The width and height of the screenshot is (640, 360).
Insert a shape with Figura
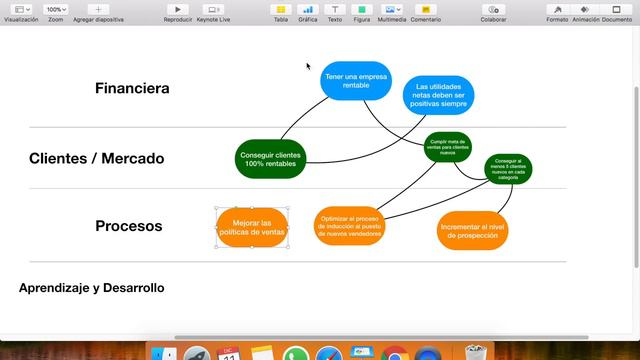pos(362,9)
